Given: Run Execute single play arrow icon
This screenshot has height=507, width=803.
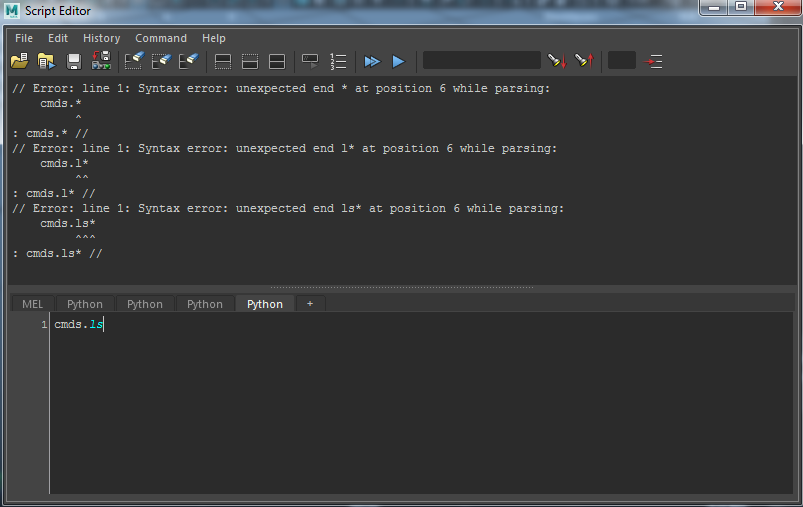Looking at the screenshot, I should pyautogui.click(x=398, y=61).
